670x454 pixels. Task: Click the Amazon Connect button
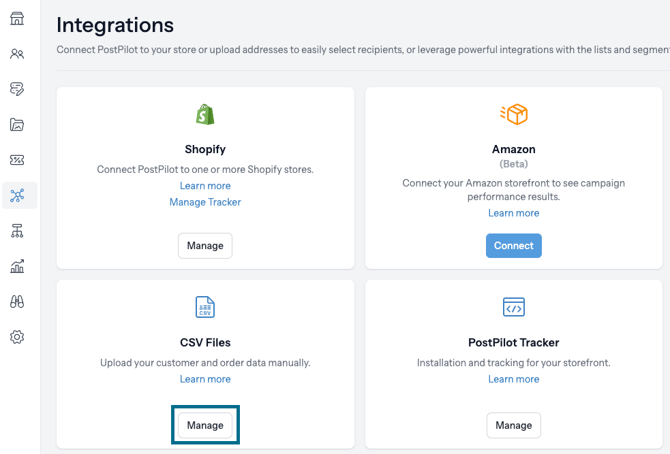514,246
